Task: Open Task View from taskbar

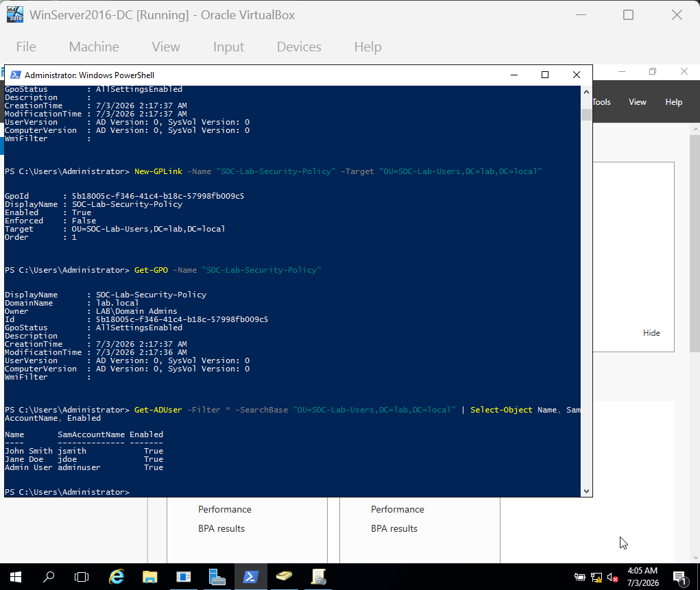Action: pos(82,577)
